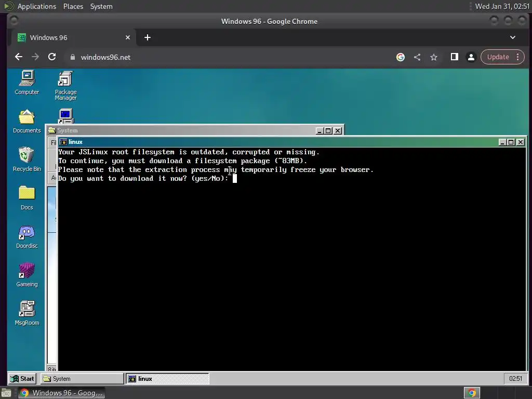This screenshot has height=399, width=532.
Task: Open the Recycle Bin icon
Action: pyautogui.click(x=27, y=159)
